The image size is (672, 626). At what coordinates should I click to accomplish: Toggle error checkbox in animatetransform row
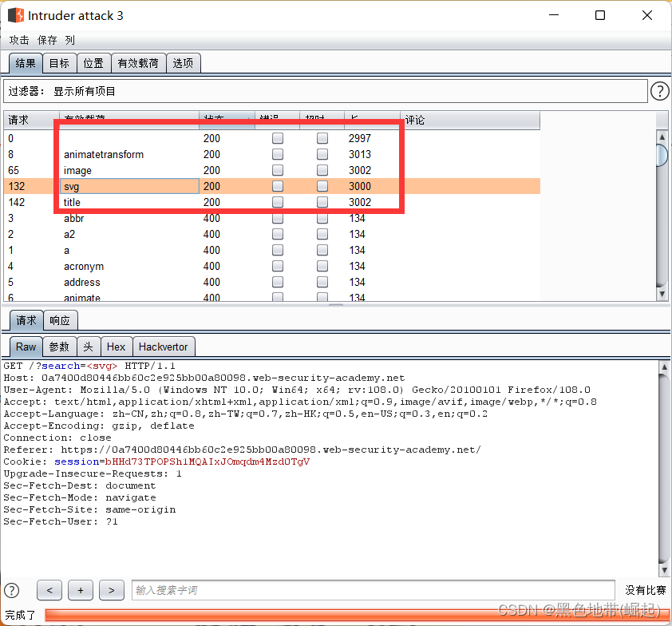click(x=278, y=154)
